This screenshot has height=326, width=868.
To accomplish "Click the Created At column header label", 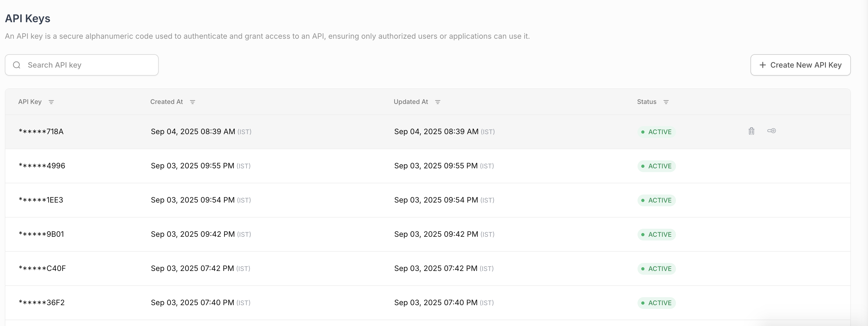I will tap(166, 102).
